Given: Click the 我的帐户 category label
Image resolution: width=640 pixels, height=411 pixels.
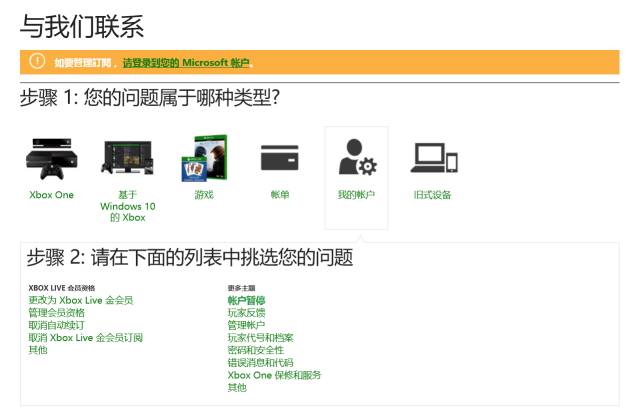Looking at the screenshot, I should tap(356, 195).
